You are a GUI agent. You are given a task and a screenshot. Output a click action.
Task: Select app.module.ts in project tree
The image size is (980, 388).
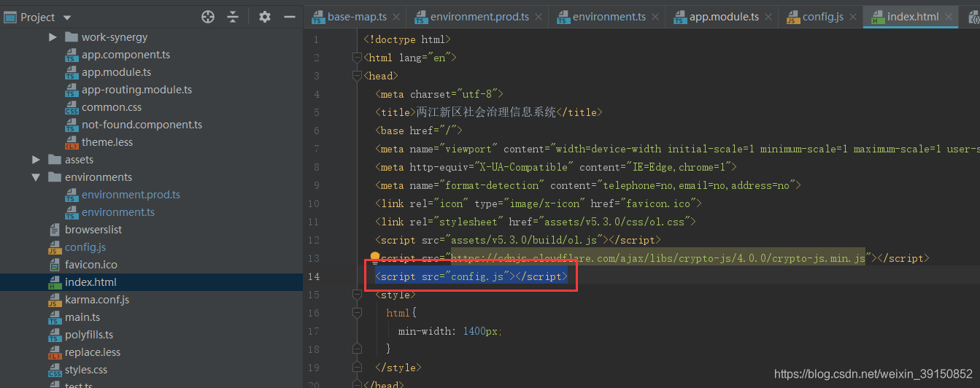click(117, 72)
